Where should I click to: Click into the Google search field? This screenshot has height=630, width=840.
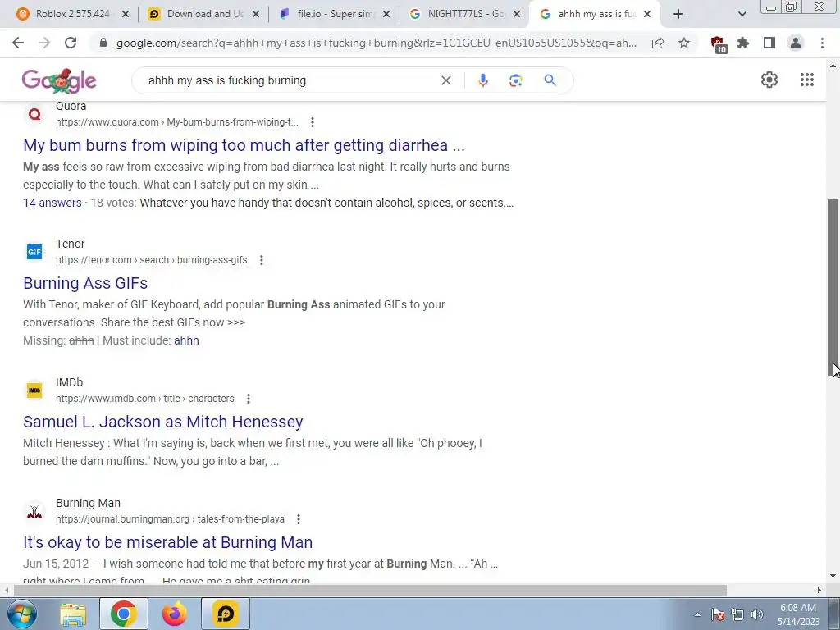[x=290, y=80]
